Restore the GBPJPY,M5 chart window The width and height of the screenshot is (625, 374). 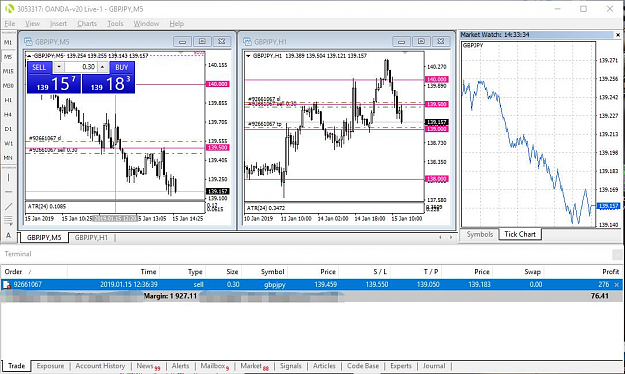[x=202, y=41]
